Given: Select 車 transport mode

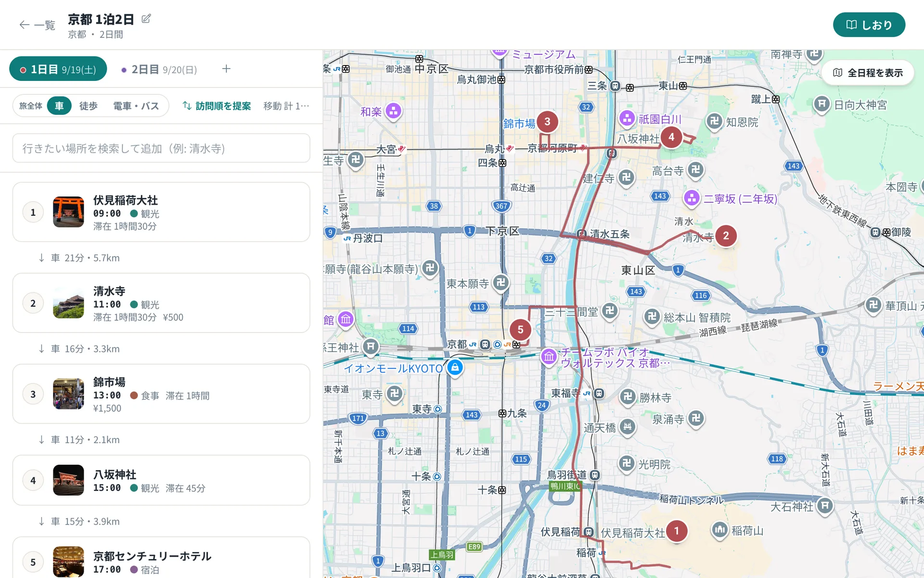Looking at the screenshot, I should click(59, 106).
